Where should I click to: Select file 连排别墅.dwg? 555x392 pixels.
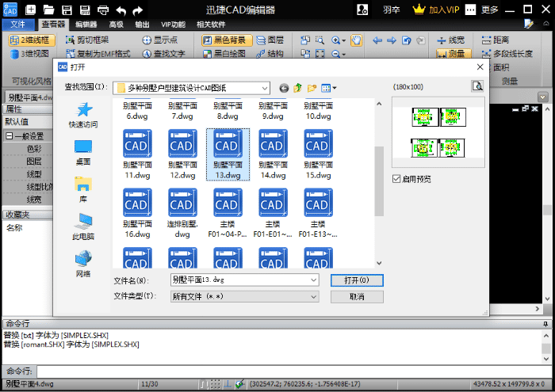click(x=182, y=214)
